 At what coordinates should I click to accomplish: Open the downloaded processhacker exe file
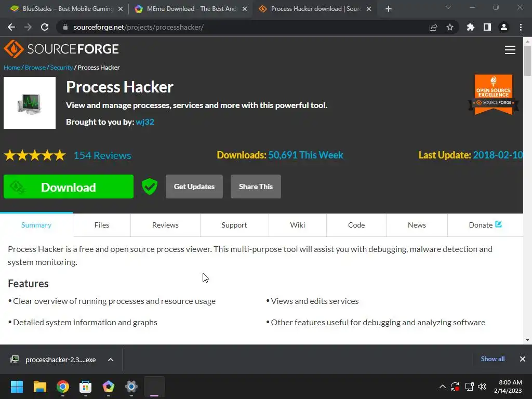[54, 360]
